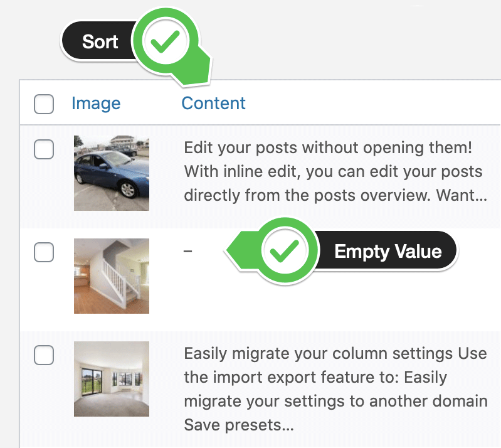Toggle the select-all checkbox in header row
Image resolution: width=501 pixels, height=448 pixels.
pos(44,104)
